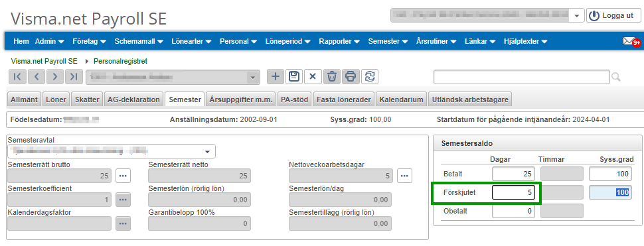This screenshot has width=644, height=246.
Task: Open the Hjälptexter menu
Action: click(526, 41)
